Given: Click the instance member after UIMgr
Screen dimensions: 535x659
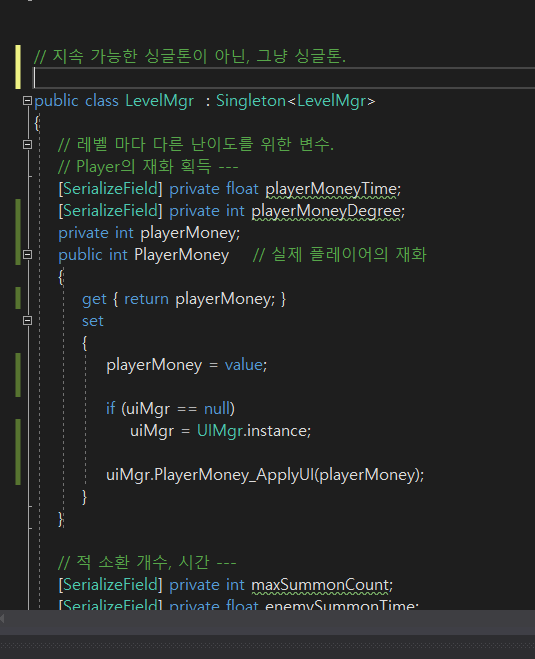Looking at the screenshot, I should (x=277, y=431).
